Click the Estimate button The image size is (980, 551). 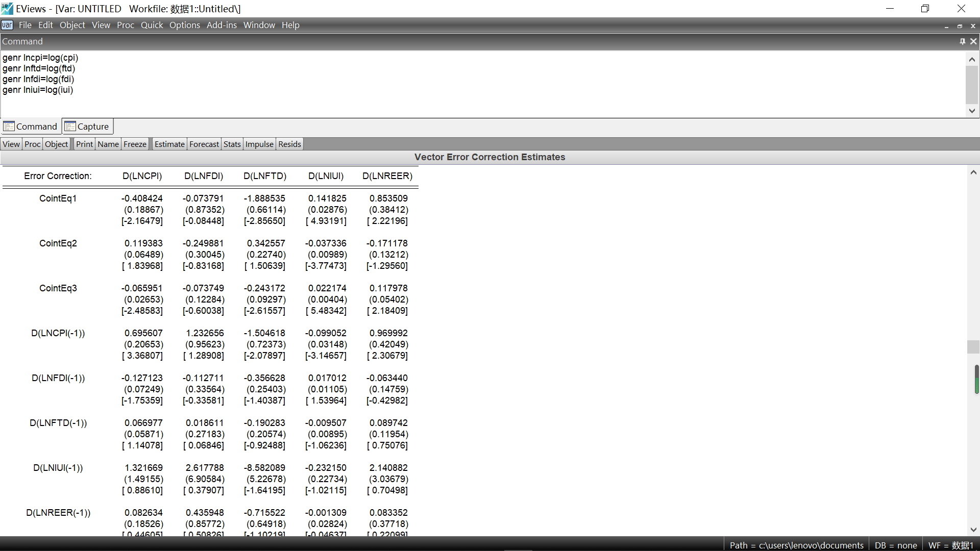click(169, 144)
